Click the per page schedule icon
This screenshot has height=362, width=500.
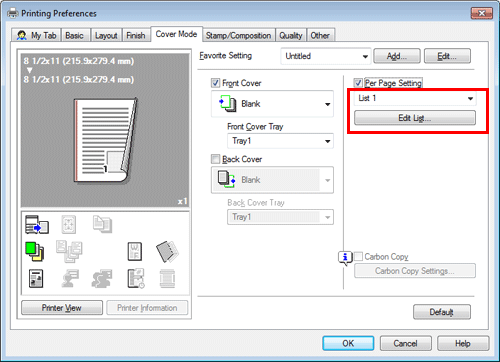tap(136, 278)
